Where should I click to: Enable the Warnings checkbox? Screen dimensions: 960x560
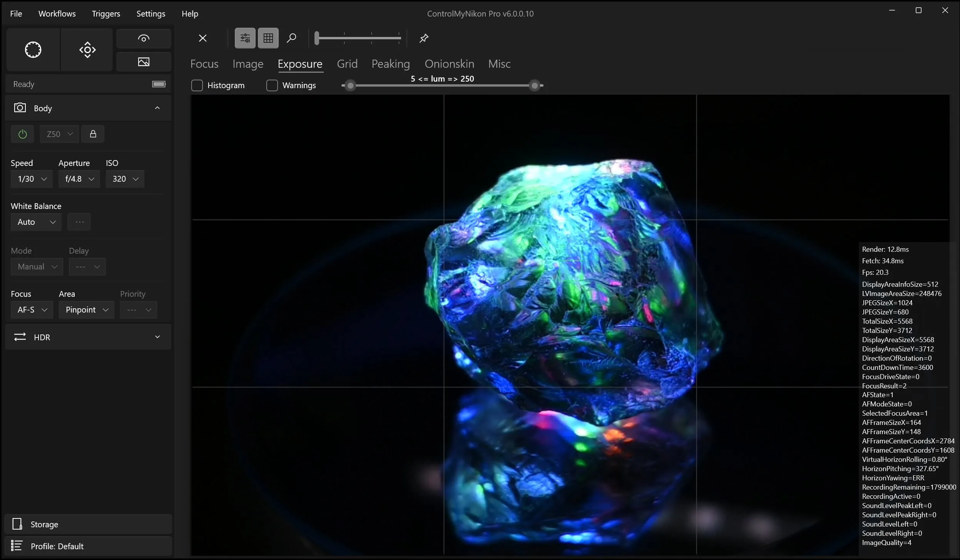click(272, 85)
